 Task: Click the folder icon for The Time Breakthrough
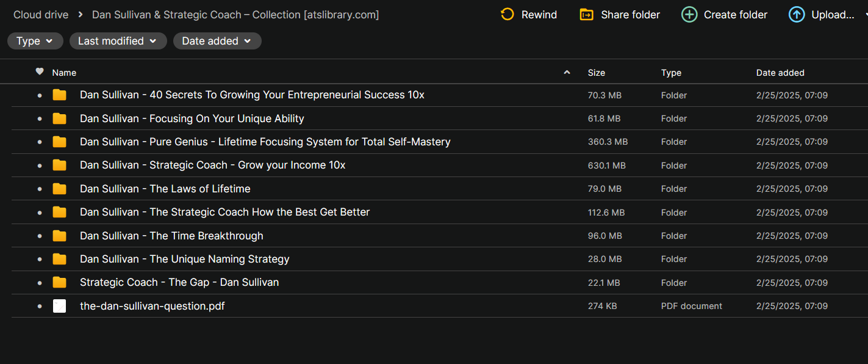[x=59, y=236]
